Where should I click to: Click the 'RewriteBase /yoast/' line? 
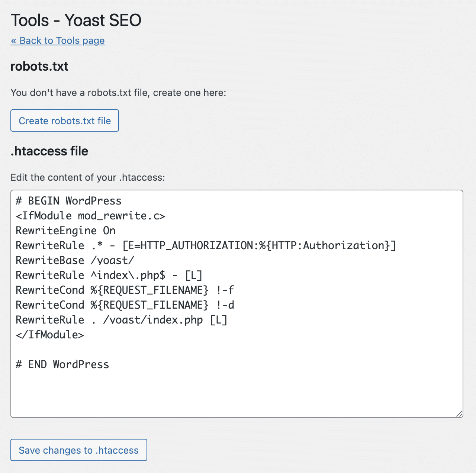(x=75, y=260)
